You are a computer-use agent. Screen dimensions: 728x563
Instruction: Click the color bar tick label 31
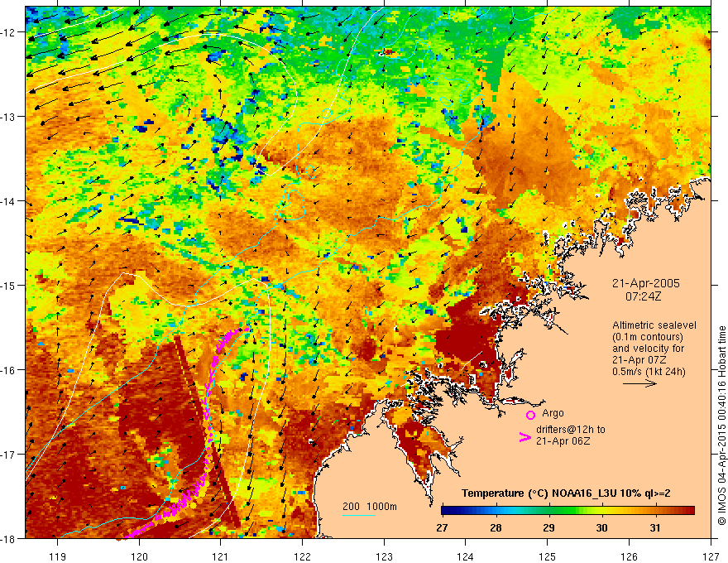point(654,528)
